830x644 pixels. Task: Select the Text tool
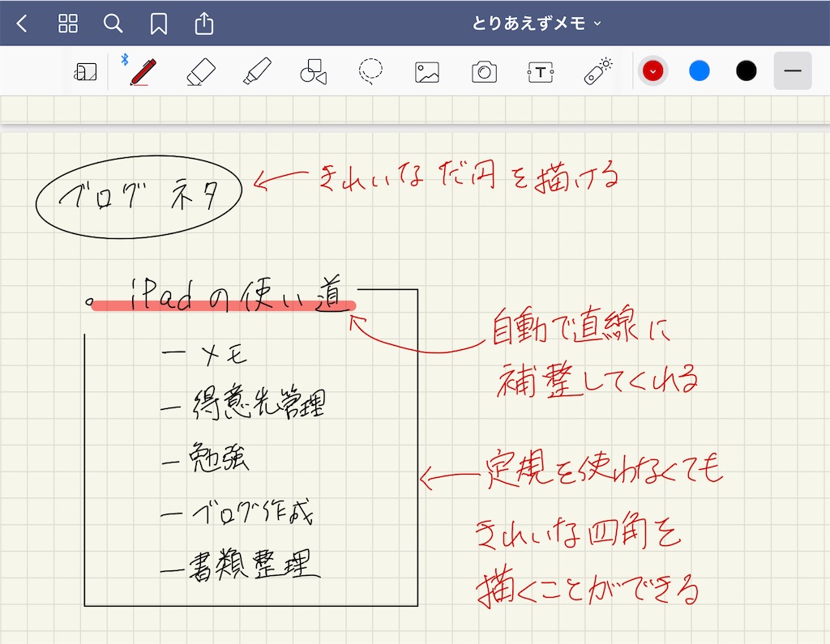(x=541, y=71)
